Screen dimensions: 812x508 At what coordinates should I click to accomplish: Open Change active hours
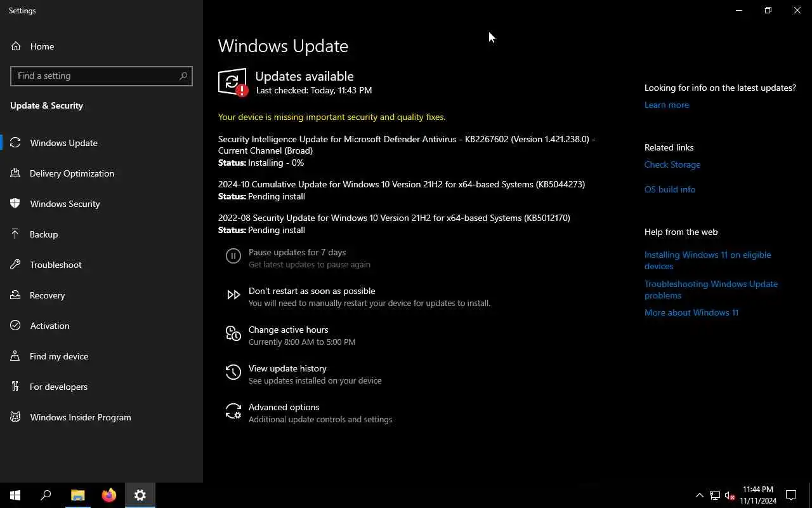coord(288,330)
